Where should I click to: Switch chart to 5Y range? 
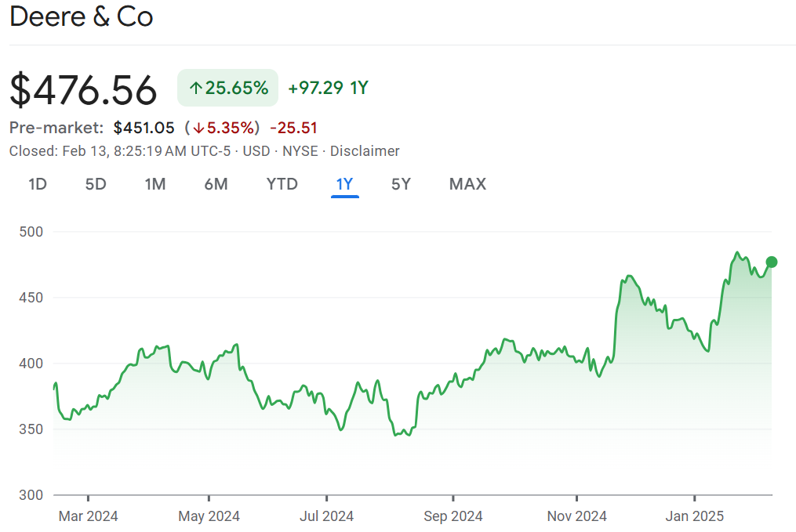[x=401, y=184]
